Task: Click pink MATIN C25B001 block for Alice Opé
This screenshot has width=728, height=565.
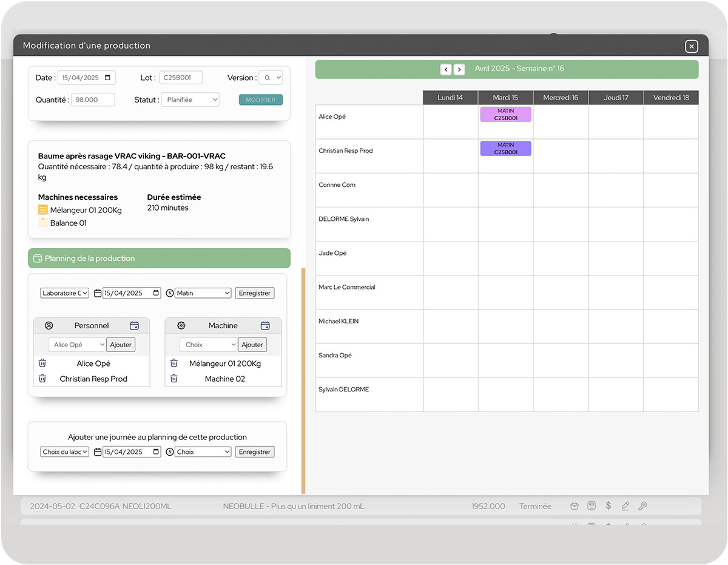Action: 505,115
